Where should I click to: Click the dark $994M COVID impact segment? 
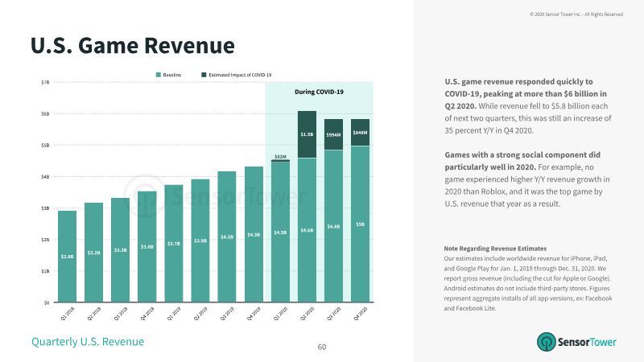333,134
